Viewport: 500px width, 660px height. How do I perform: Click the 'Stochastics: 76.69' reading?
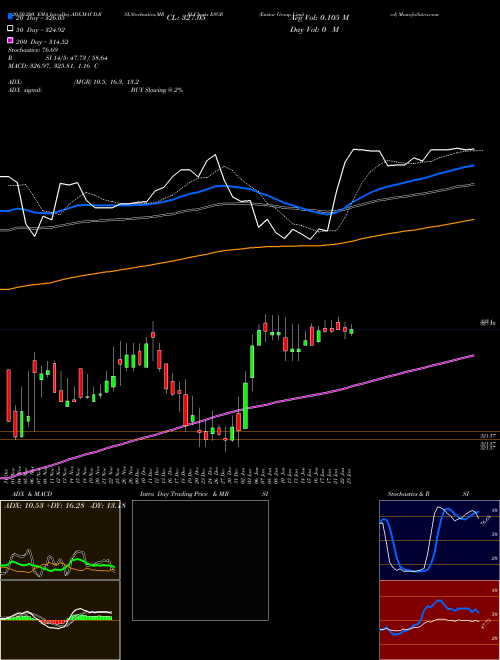pos(33,50)
